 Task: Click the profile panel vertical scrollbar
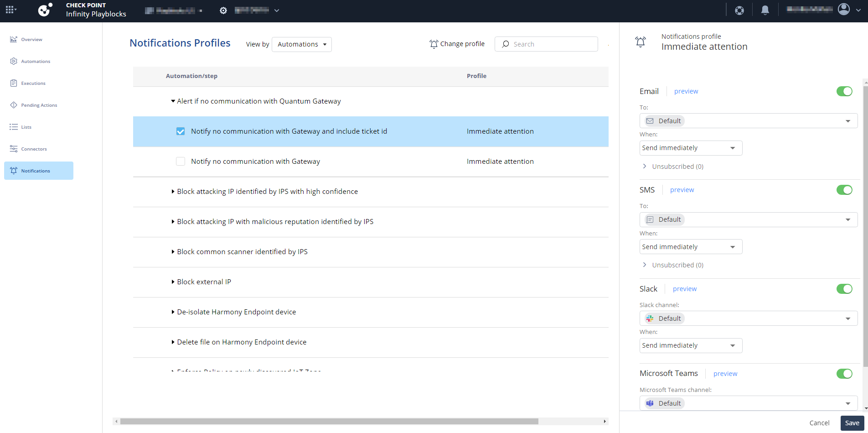(866, 225)
